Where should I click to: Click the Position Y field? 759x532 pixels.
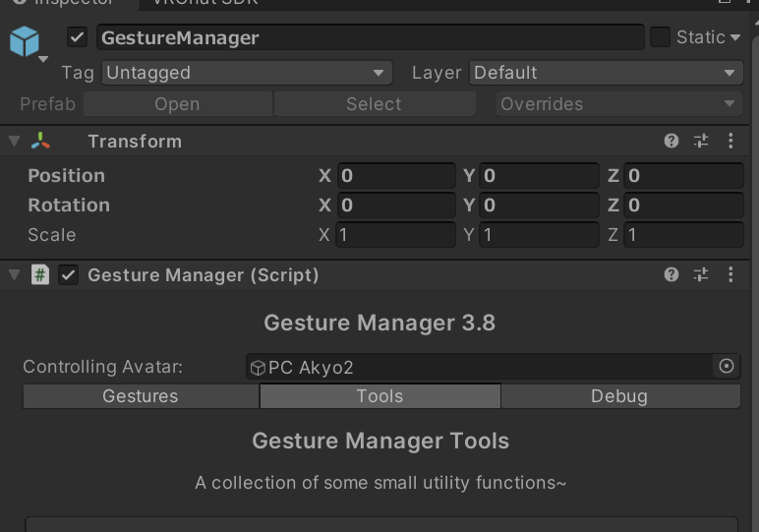pyautogui.click(x=539, y=175)
